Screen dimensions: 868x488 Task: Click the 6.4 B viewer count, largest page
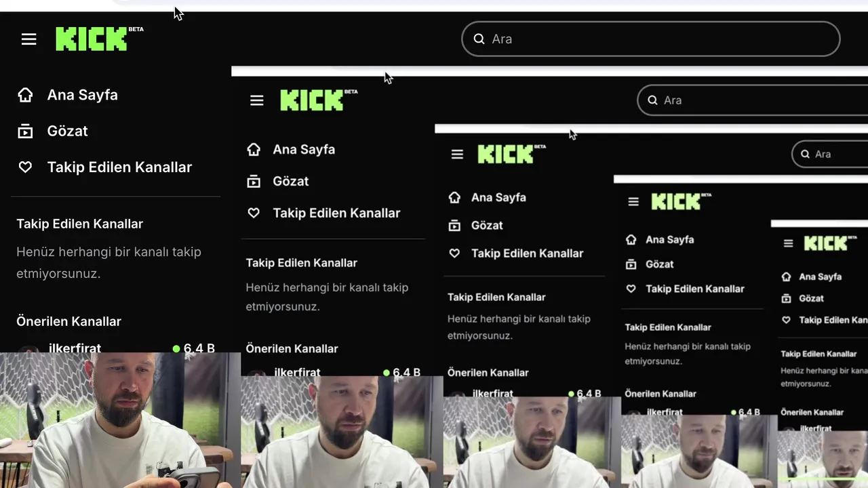pyautogui.click(x=193, y=348)
